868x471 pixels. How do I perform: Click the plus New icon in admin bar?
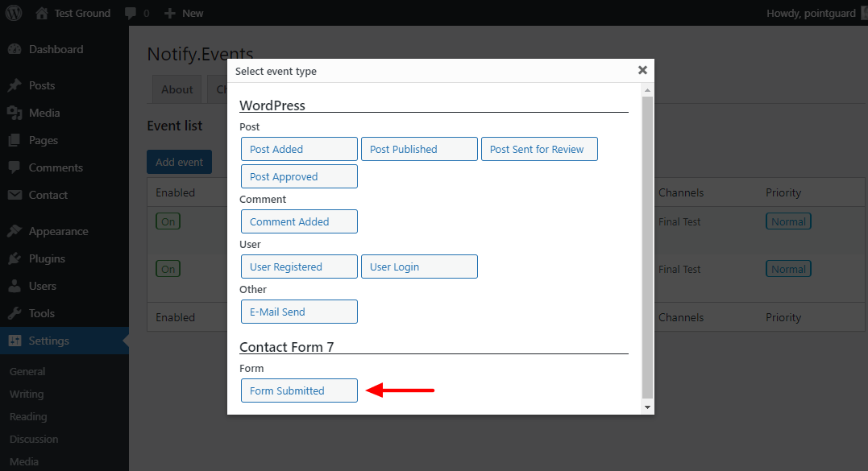(169, 13)
